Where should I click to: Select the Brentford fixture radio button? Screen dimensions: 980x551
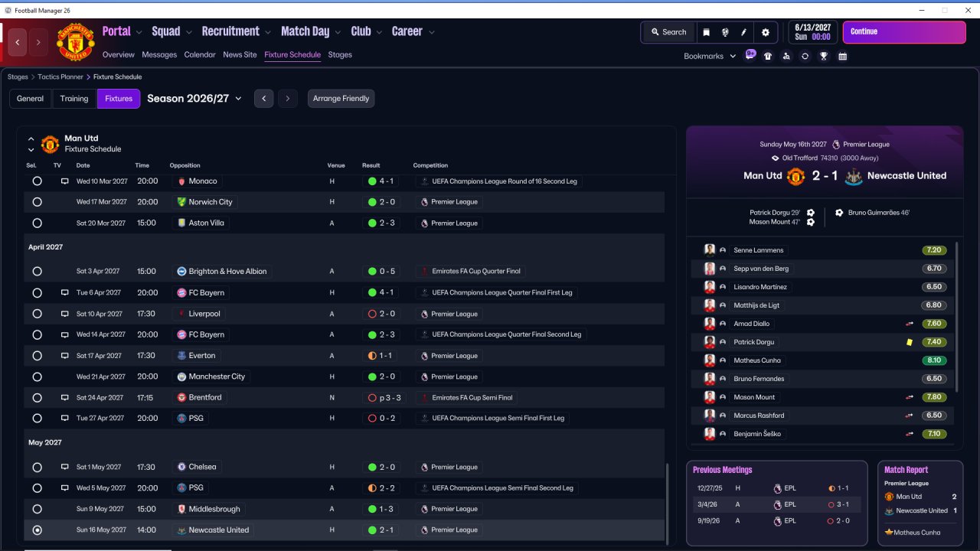coord(37,398)
